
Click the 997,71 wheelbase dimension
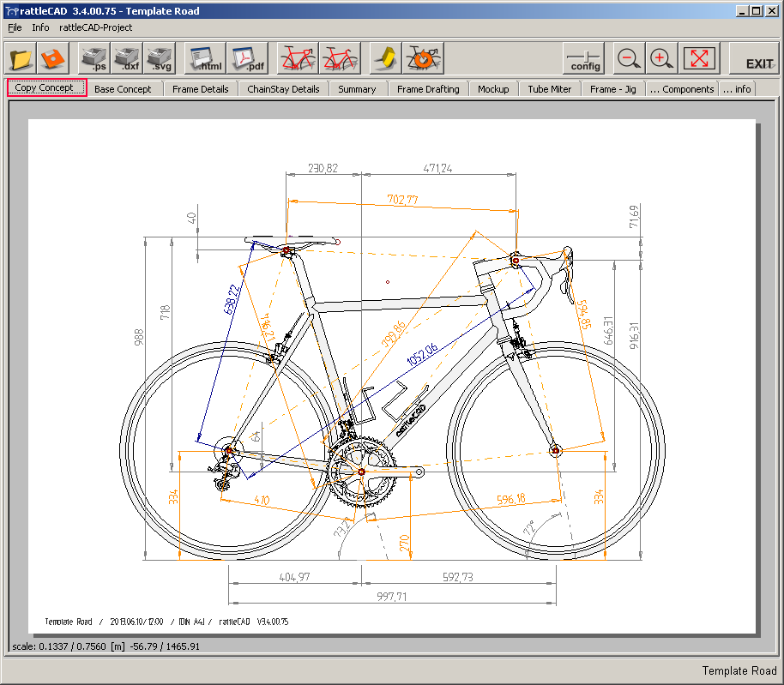pos(391,597)
